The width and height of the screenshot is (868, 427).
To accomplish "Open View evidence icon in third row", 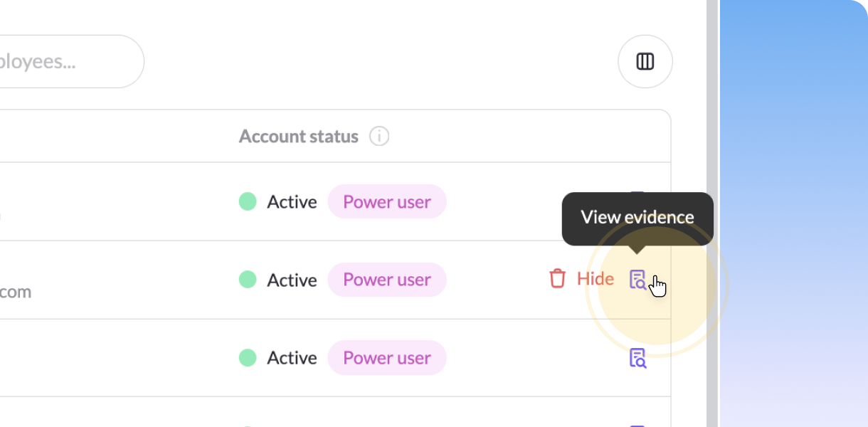I will coord(637,358).
